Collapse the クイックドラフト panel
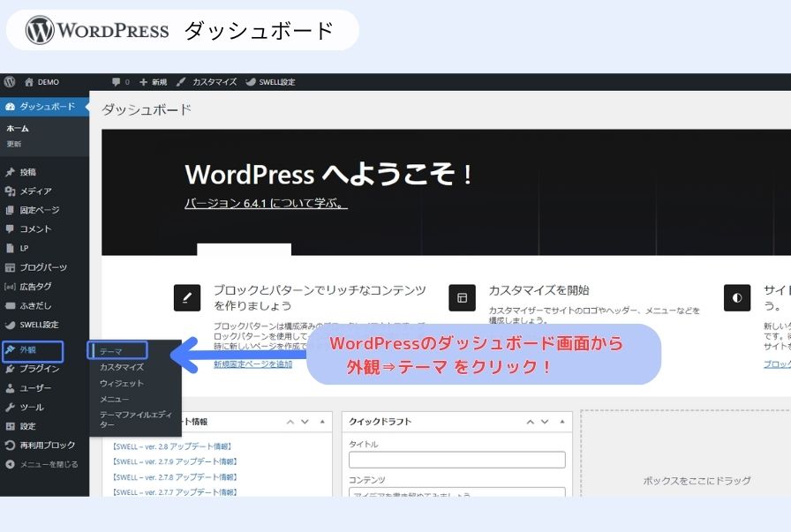 562,422
